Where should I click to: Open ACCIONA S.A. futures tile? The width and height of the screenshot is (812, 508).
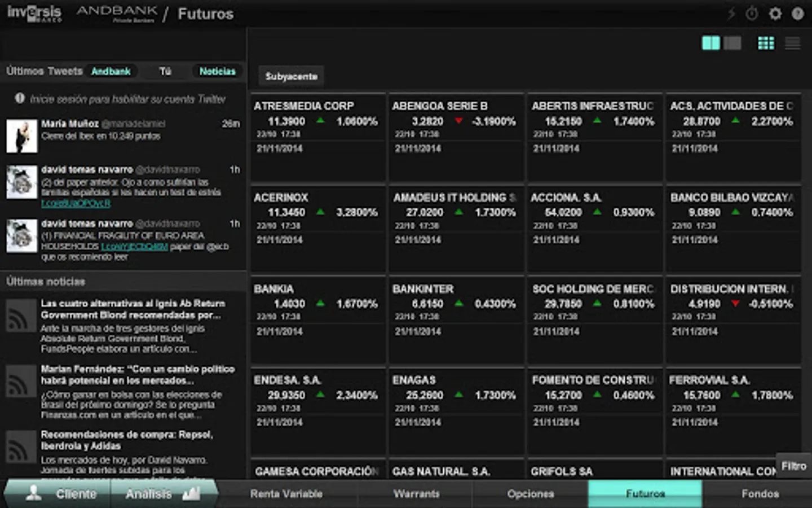[594, 229]
